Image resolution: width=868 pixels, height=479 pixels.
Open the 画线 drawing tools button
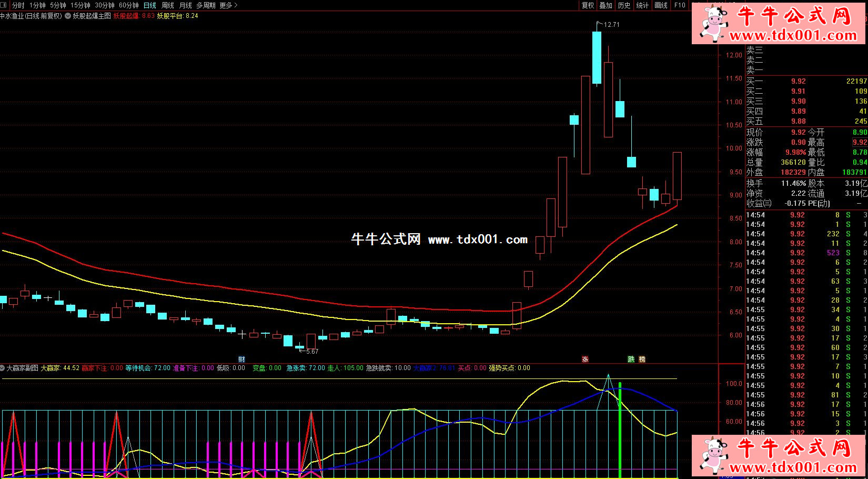pyautogui.click(x=661, y=5)
